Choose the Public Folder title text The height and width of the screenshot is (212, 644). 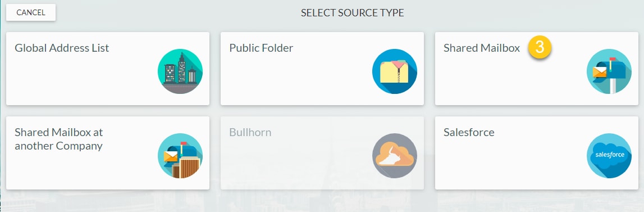(x=261, y=48)
